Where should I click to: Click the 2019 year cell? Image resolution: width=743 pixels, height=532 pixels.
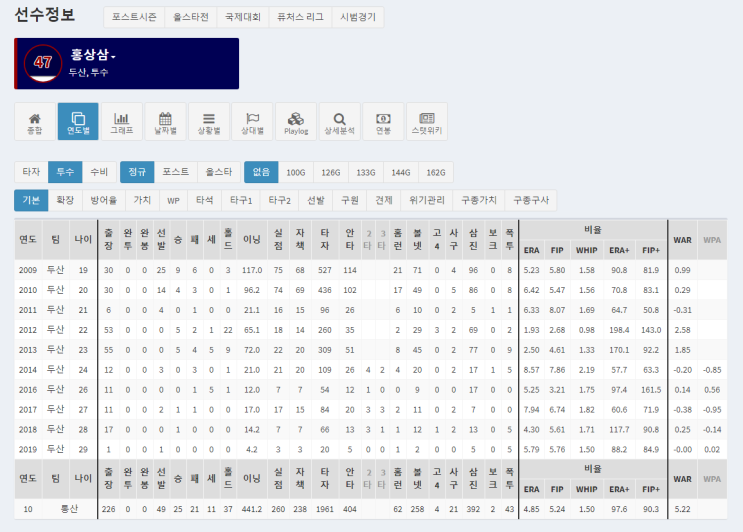tap(28, 449)
